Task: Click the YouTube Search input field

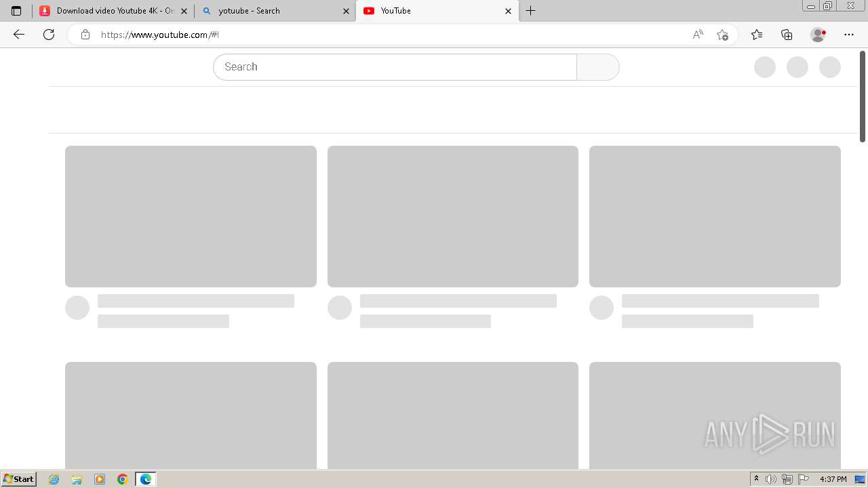Action: (395, 67)
